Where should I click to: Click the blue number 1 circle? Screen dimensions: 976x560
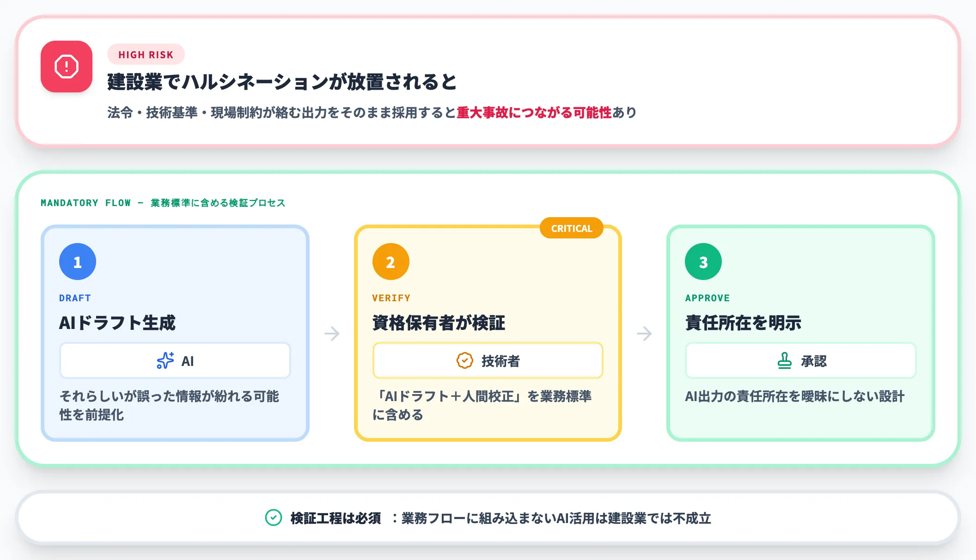click(x=78, y=262)
